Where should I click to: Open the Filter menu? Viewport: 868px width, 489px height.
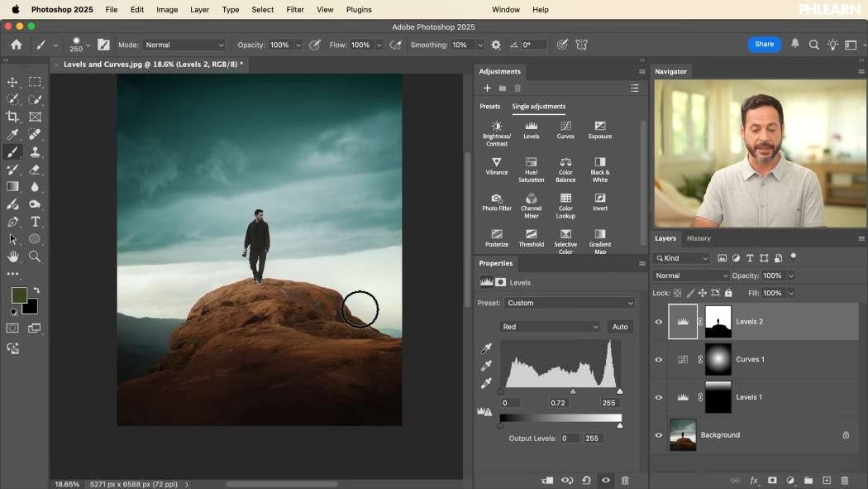(x=295, y=9)
